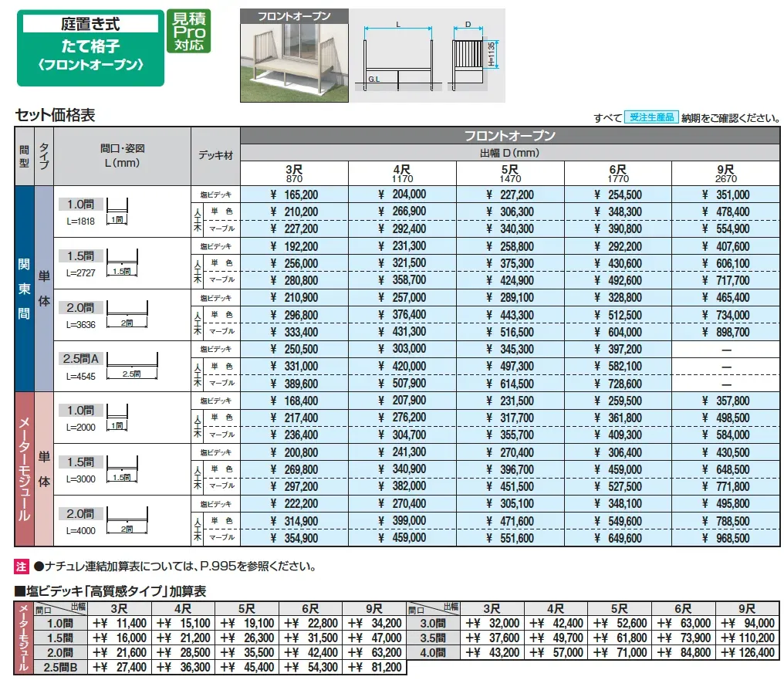This screenshot has height=680, width=784.
Task: Click the 3.0間 row label
Action: tap(433, 624)
